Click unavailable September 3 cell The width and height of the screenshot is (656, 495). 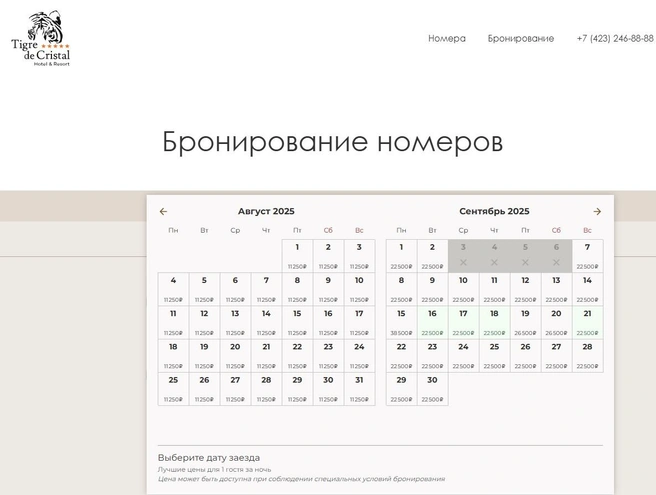(464, 256)
